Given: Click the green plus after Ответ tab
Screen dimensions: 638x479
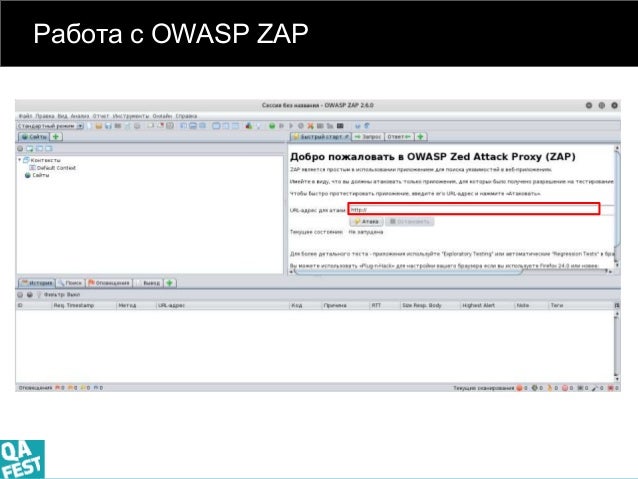Looking at the screenshot, I should coord(421,137).
